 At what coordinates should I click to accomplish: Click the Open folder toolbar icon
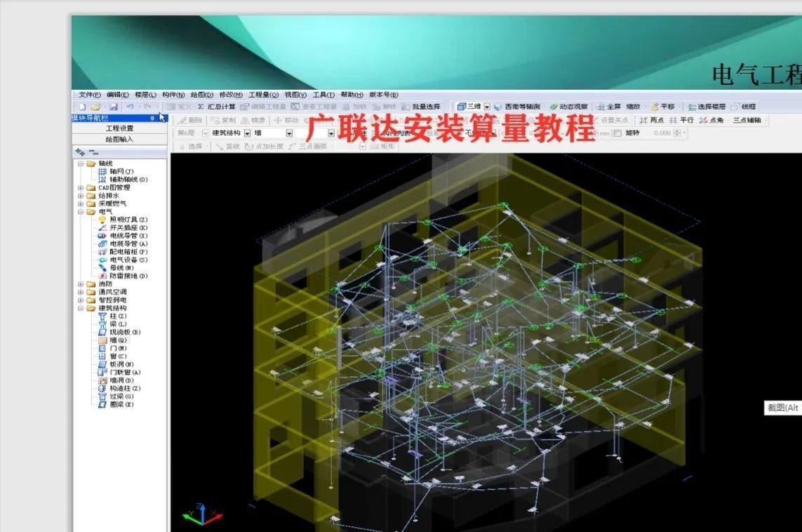tap(95, 107)
